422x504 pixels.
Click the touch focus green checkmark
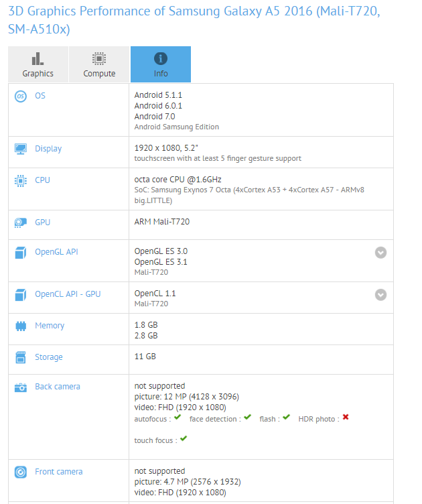pyautogui.click(x=184, y=438)
